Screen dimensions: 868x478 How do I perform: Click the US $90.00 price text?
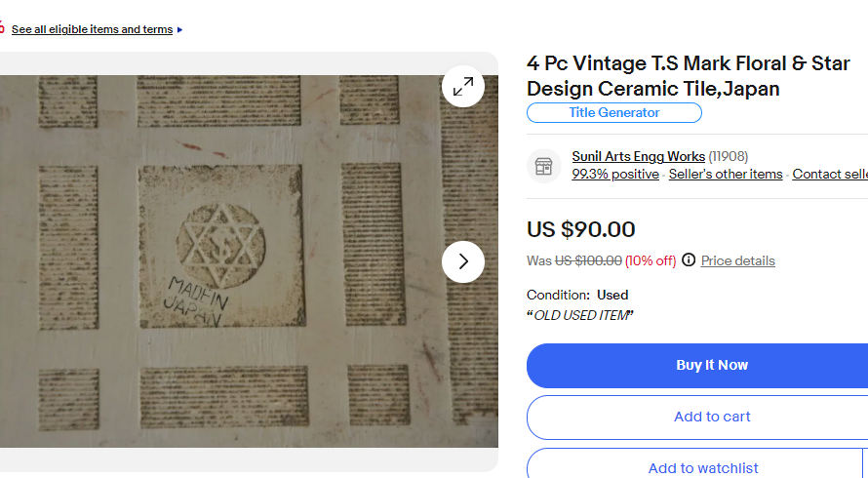coord(581,229)
